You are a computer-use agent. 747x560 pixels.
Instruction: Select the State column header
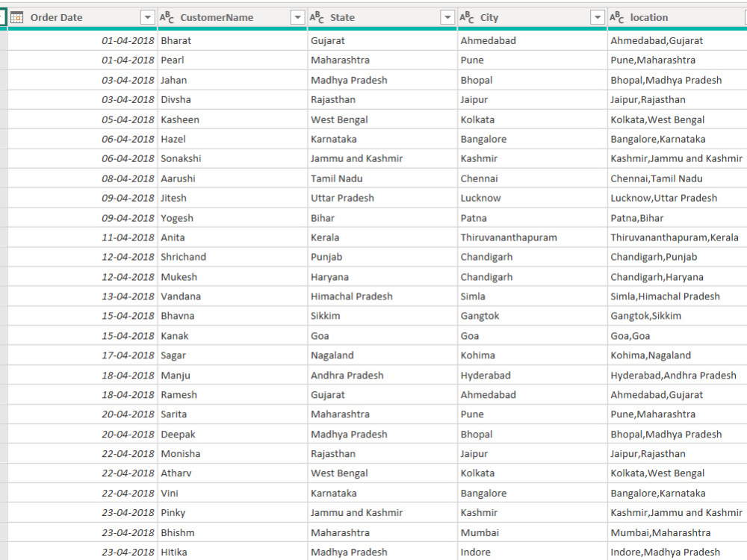382,18
